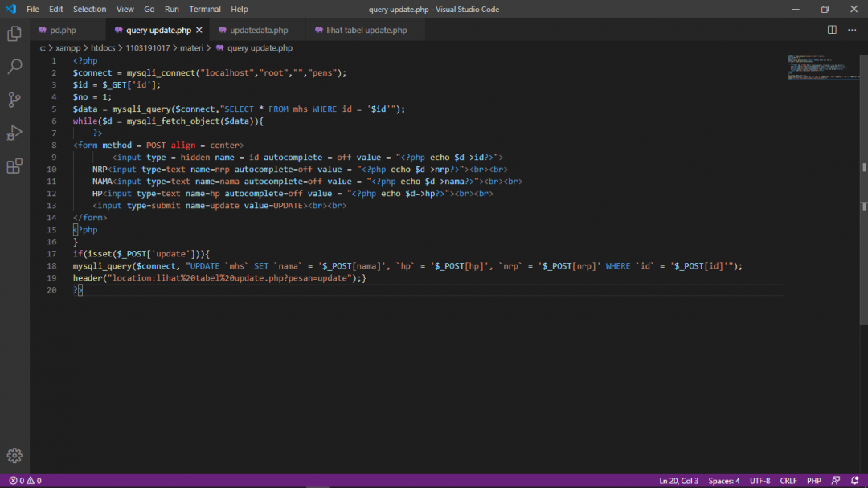Click the CRLF end-of-line indicator
Screen dimensions: 868x488
tap(788, 481)
